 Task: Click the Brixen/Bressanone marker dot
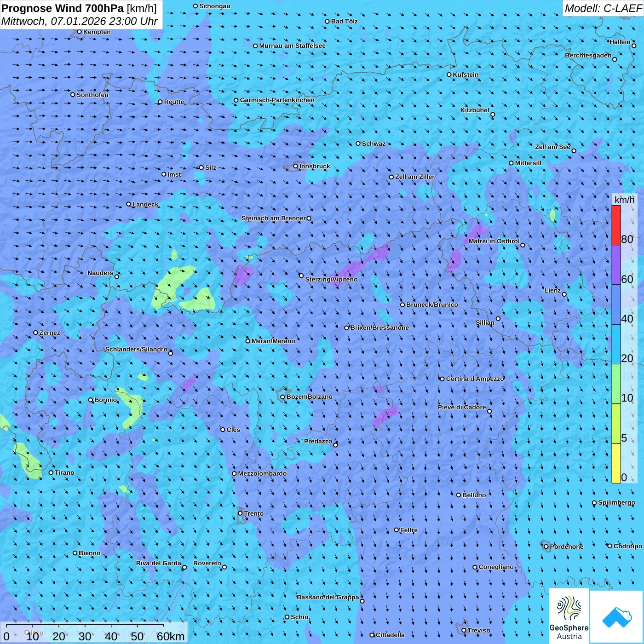click(x=347, y=328)
